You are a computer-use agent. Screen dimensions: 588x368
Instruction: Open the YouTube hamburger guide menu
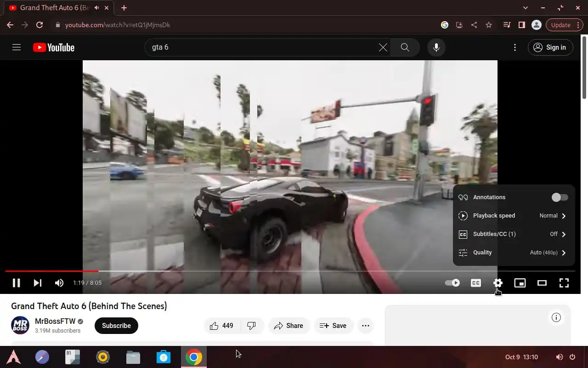17,47
